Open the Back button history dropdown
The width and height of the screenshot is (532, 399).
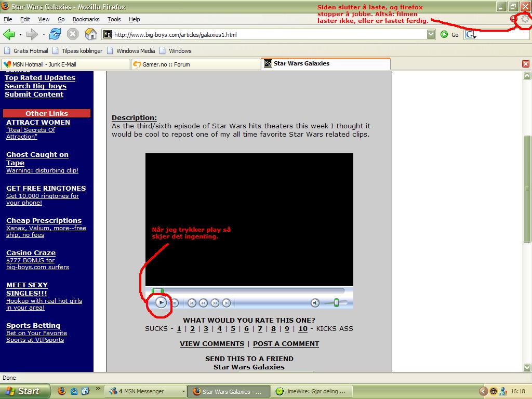point(20,35)
